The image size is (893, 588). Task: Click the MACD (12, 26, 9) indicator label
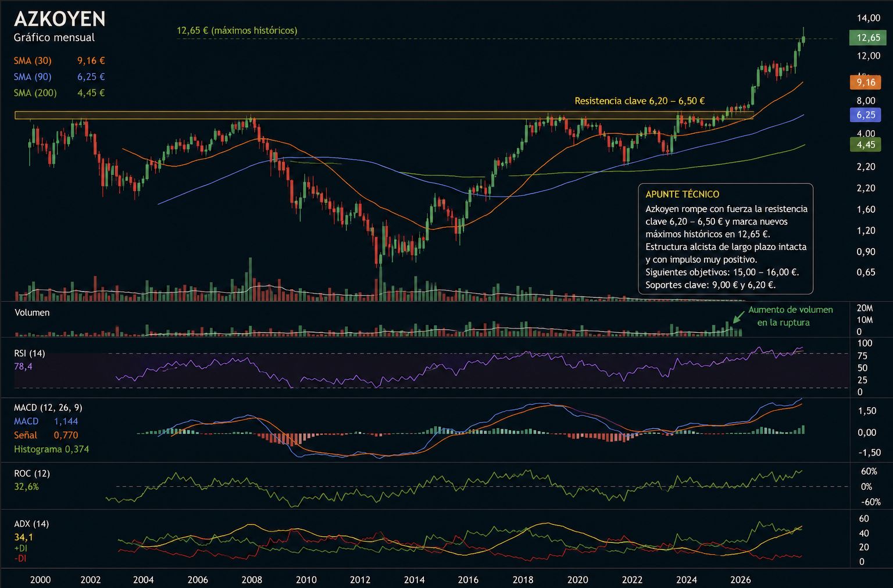pyautogui.click(x=48, y=408)
